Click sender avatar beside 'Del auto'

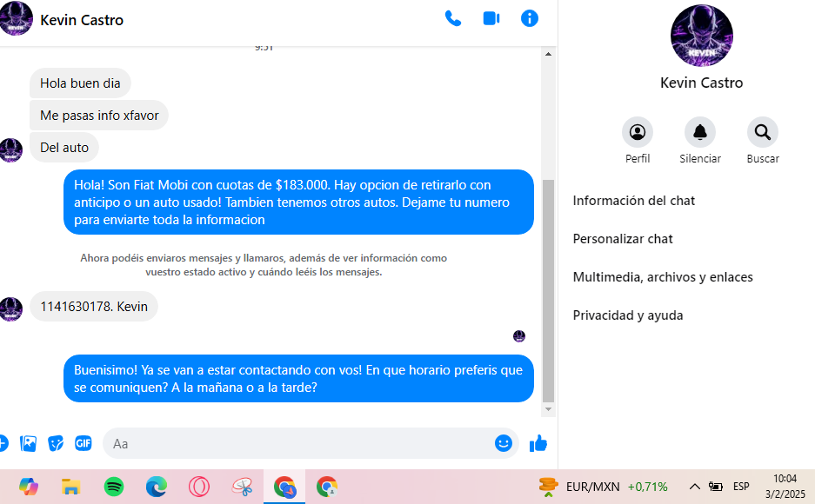[x=11, y=150]
